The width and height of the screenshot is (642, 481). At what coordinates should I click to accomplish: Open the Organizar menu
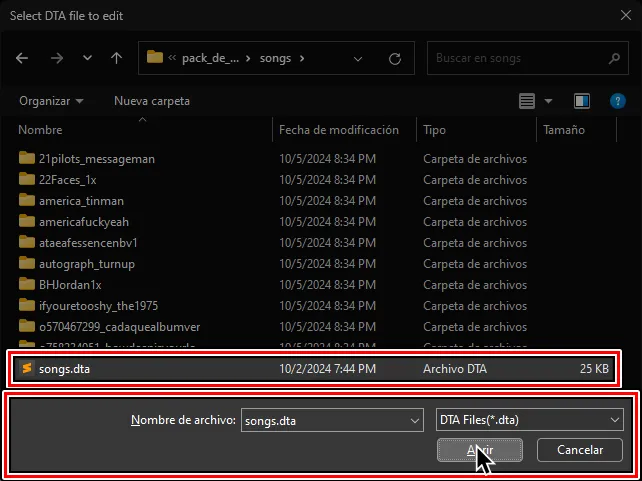51,101
